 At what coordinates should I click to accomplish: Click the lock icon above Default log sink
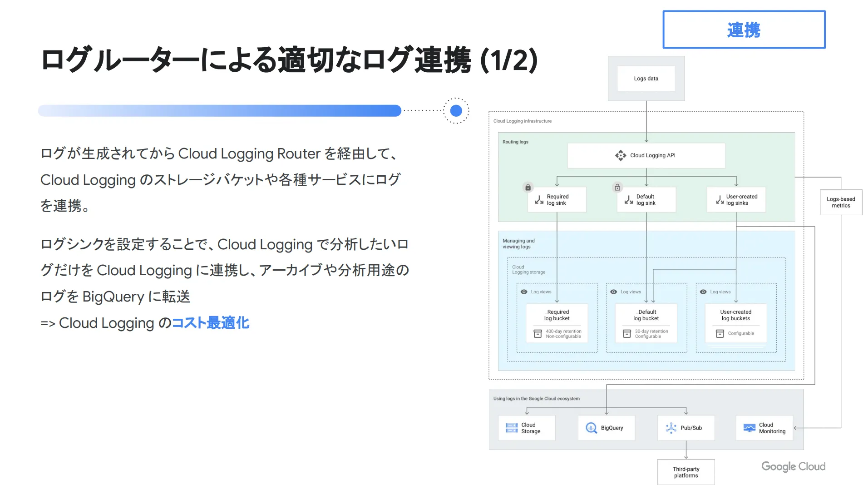(x=617, y=187)
